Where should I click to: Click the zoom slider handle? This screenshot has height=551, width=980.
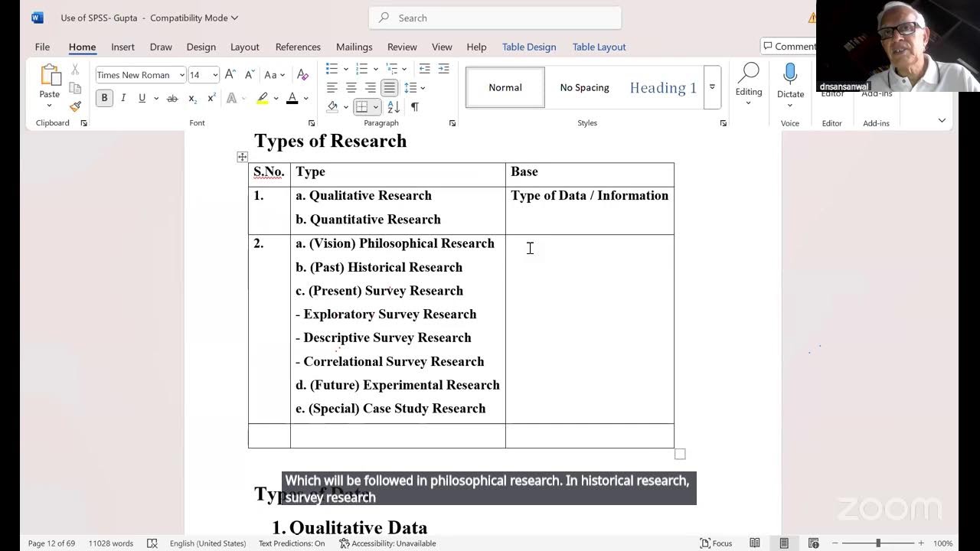point(878,543)
